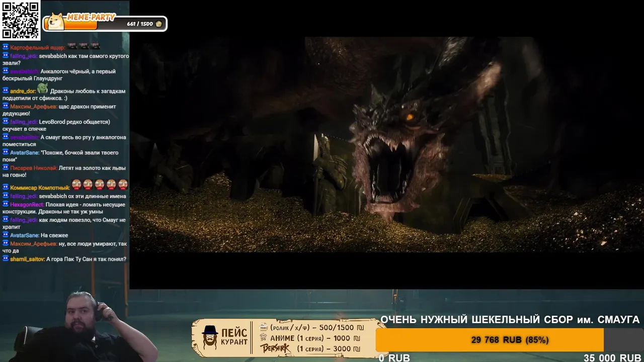Click the message 'Летят на золото как львы'

64,171
